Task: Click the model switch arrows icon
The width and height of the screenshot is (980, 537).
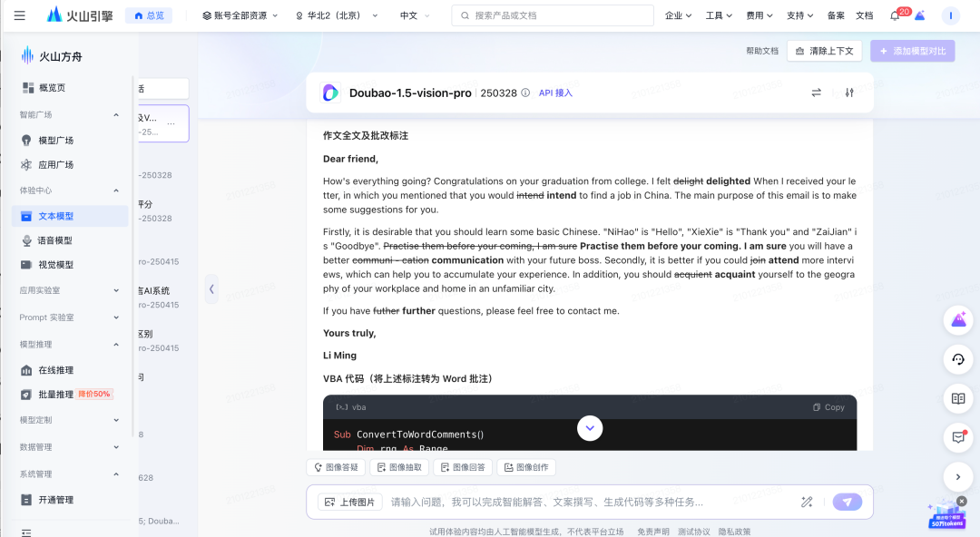Action: pyautogui.click(x=817, y=93)
